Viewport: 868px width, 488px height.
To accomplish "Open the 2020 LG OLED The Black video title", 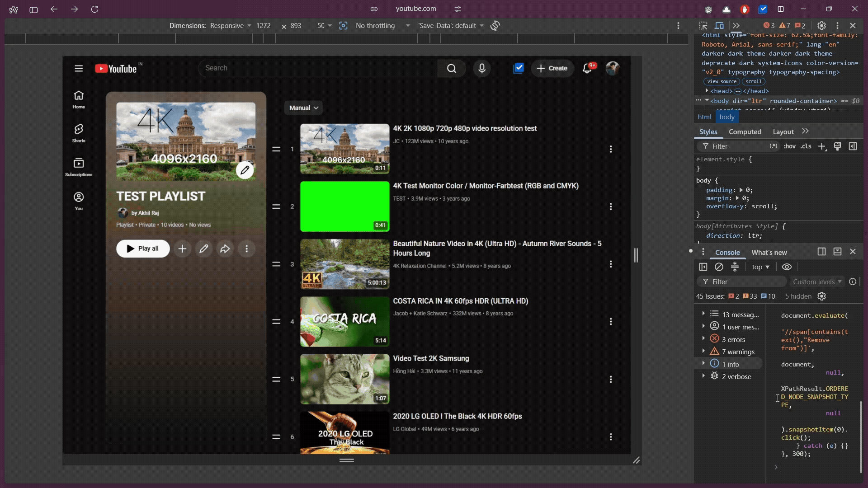I will click(x=458, y=416).
